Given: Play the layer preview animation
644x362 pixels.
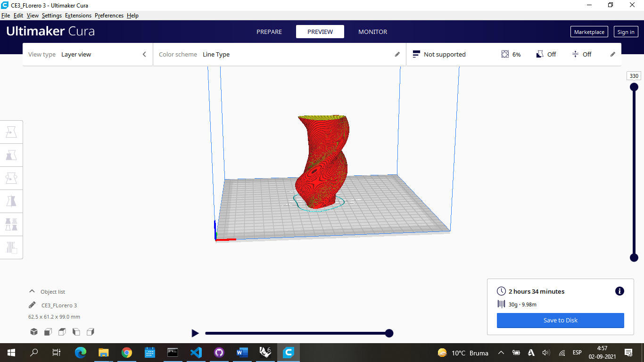Looking at the screenshot, I should tap(195, 333).
